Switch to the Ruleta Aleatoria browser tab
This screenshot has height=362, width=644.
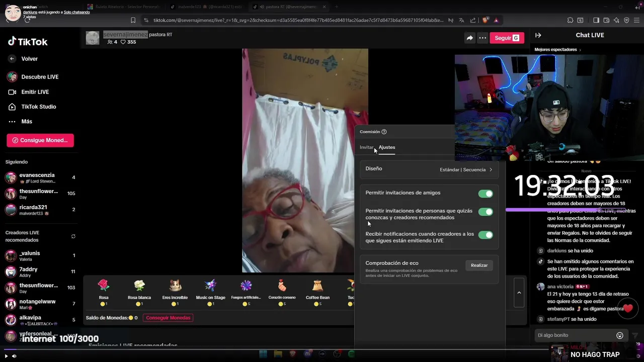[x=123, y=7]
